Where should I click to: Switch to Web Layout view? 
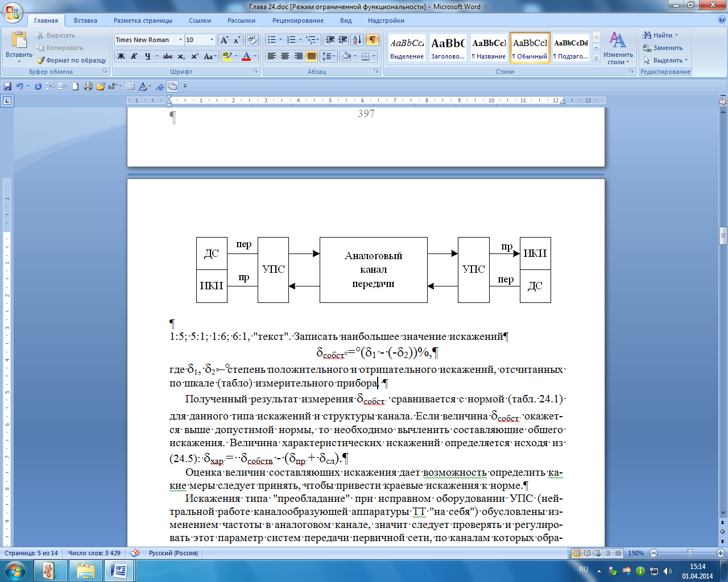[597, 553]
